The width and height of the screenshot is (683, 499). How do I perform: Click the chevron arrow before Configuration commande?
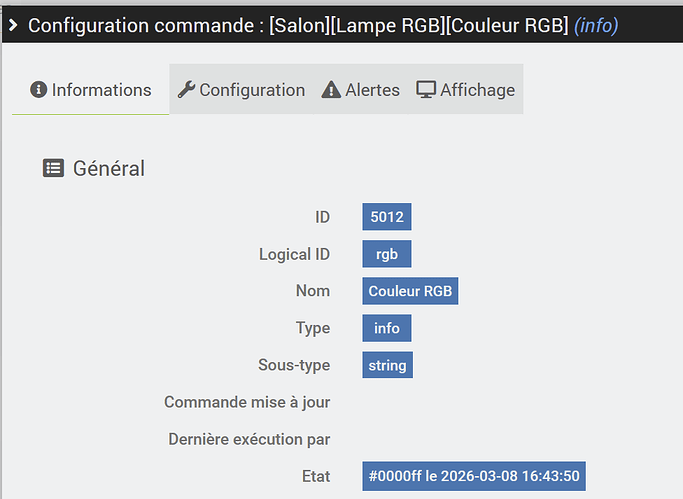pyautogui.click(x=13, y=25)
